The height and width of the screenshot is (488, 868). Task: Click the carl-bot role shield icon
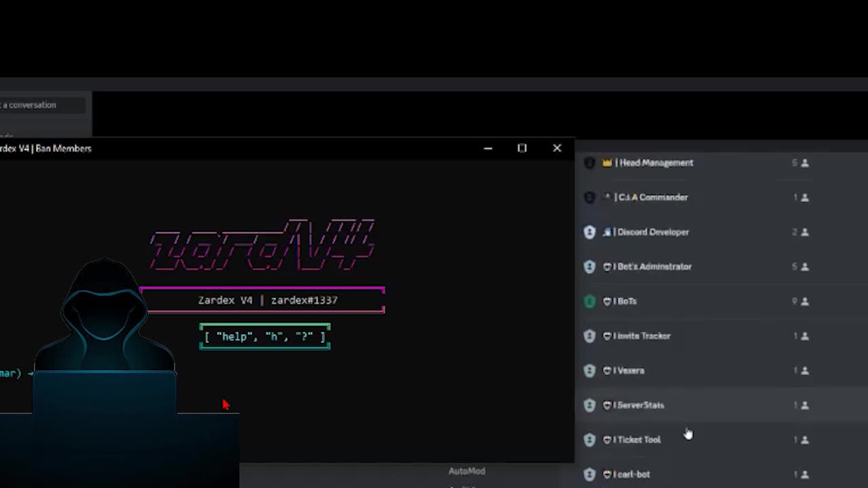click(x=589, y=474)
